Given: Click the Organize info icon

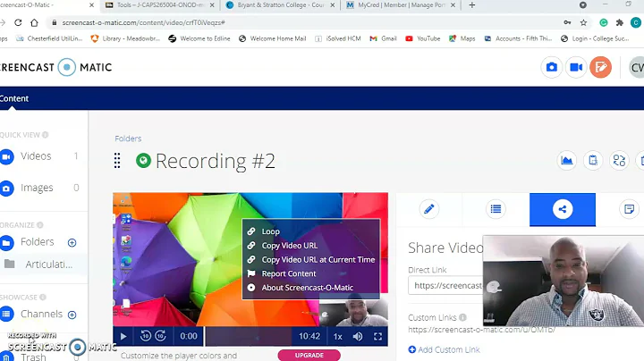Looking at the screenshot, I should coord(40,225).
